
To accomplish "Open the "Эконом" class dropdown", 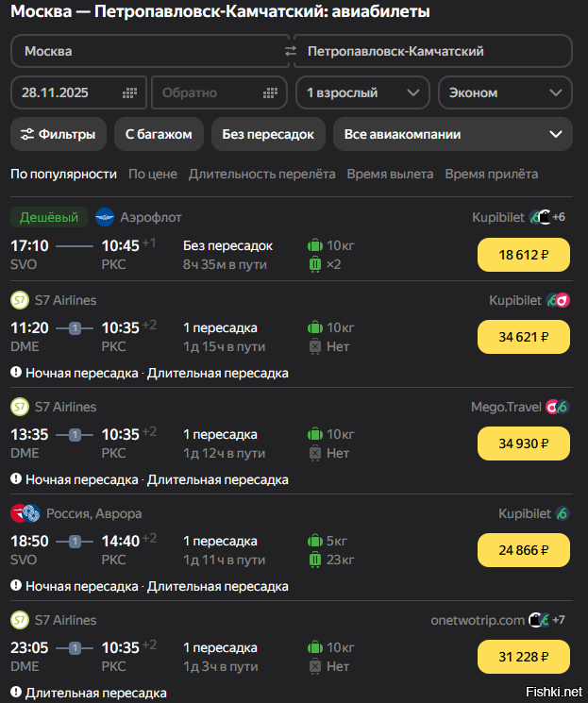I will (x=505, y=93).
